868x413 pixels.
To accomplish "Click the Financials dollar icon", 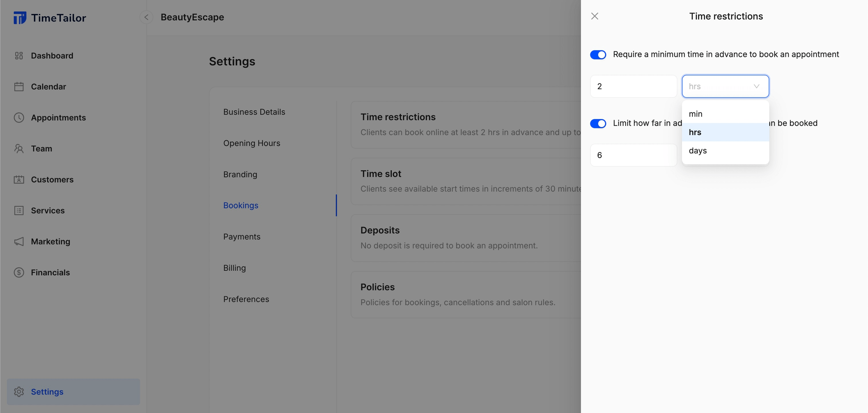I will [19, 272].
